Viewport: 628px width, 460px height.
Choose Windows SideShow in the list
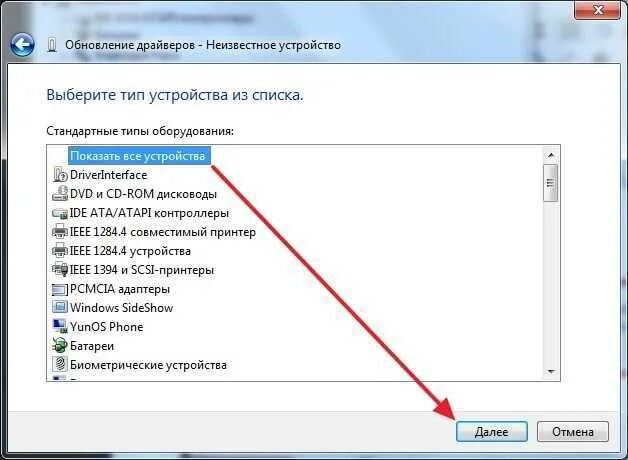pos(121,307)
